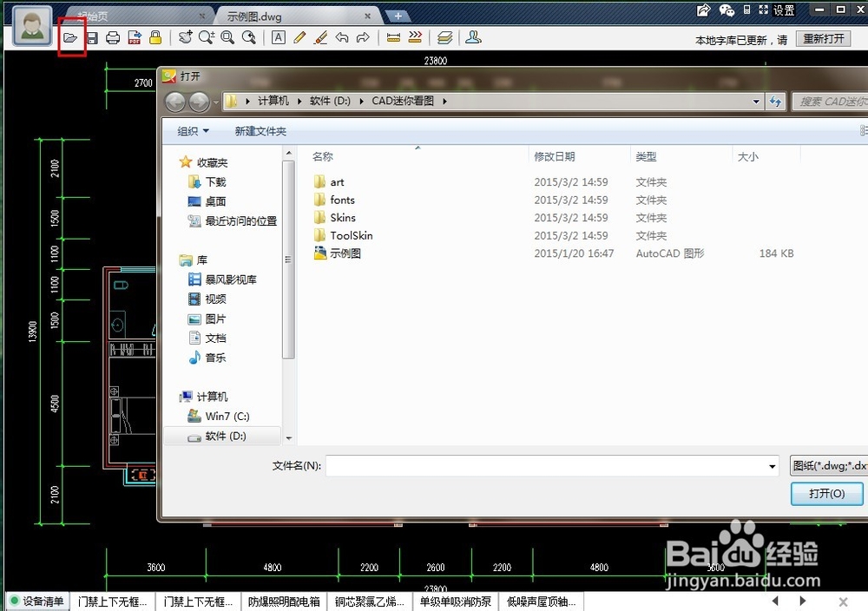The height and width of the screenshot is (611, 868).
Task: Open the 组织 dropdown menu
Action: [193, 130]
